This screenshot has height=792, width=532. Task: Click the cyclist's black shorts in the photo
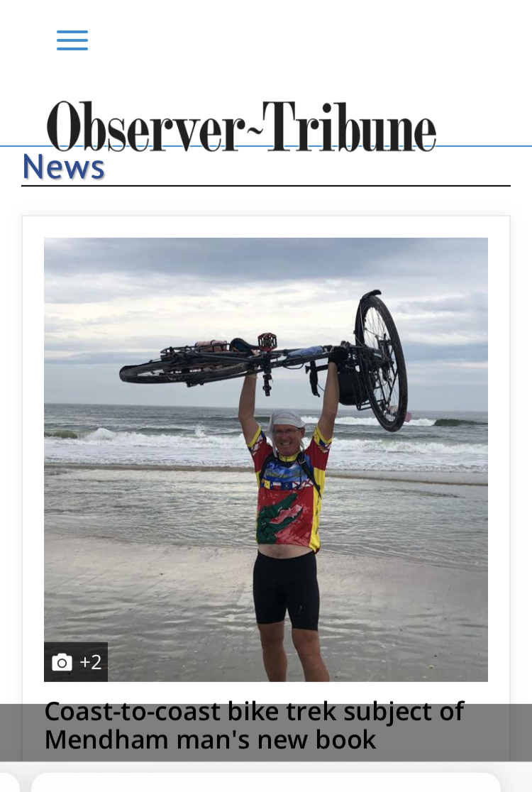pos(287,590)
